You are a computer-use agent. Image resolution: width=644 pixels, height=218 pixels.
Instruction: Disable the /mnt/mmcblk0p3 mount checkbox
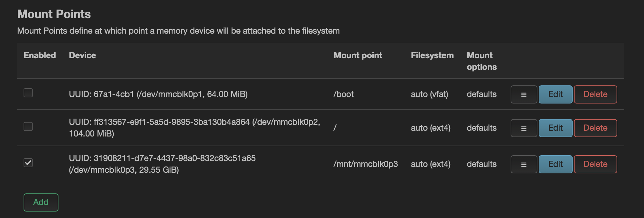pyautogui.click(x=28, y=163)
